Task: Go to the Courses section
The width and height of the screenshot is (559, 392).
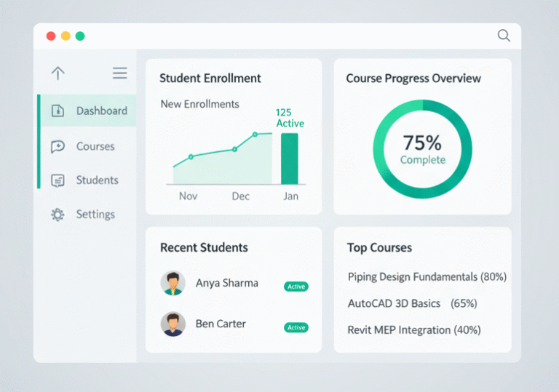Action: pyautogui.click(x=95, y=146)
